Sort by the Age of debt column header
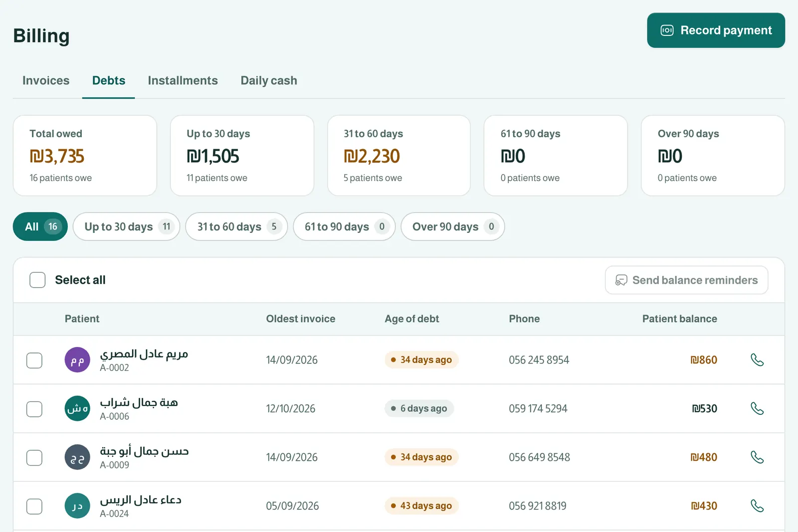 [x=411, y=319]
